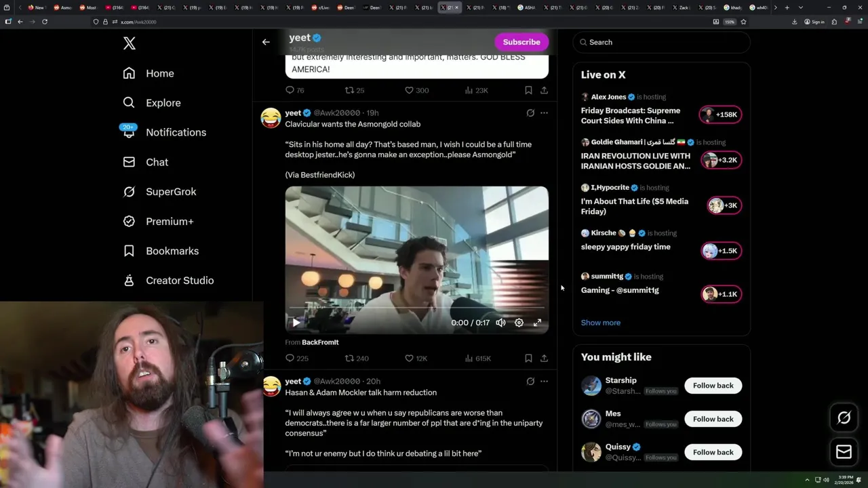Reply to the post with 225 replies

pyautogui.click(x=297, y=359)
